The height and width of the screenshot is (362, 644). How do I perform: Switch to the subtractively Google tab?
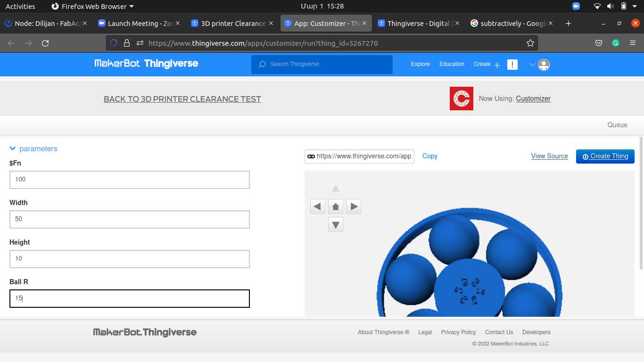pyautogui.click(x=512, y=23)
